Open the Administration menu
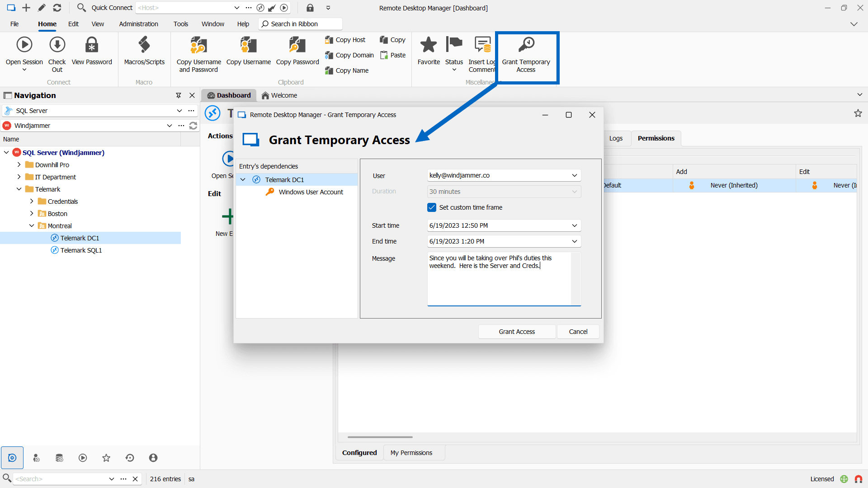The image size is (868, 488). click(x=138, y=24)
